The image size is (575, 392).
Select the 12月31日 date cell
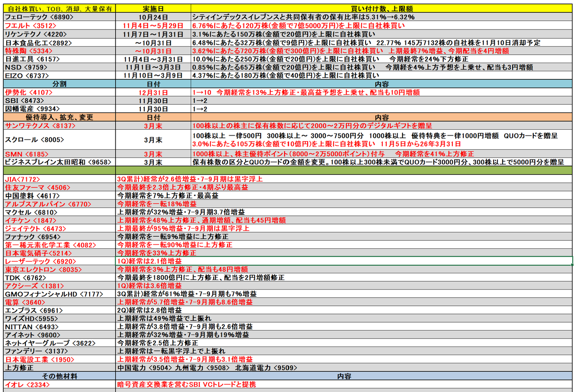[153, 92]
